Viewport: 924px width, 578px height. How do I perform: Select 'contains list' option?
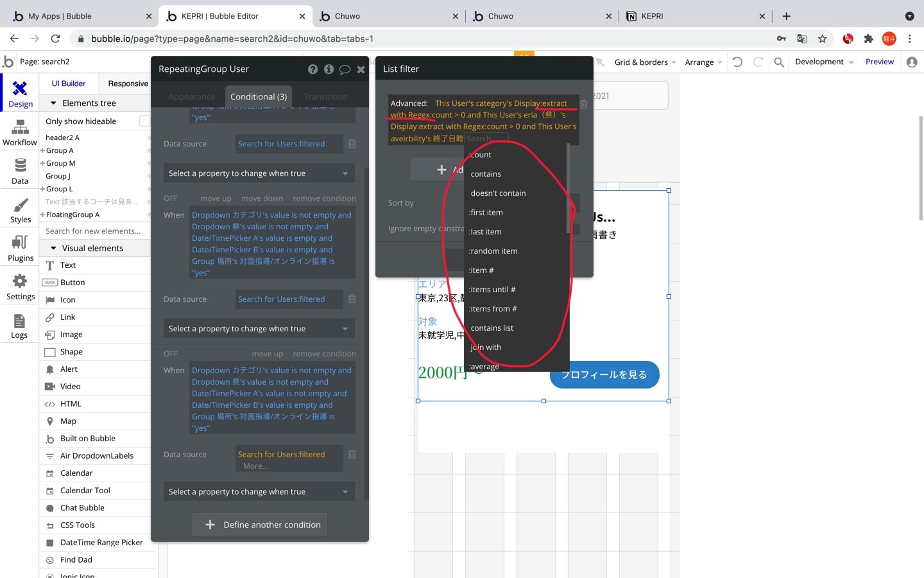(x=492, y=328)
